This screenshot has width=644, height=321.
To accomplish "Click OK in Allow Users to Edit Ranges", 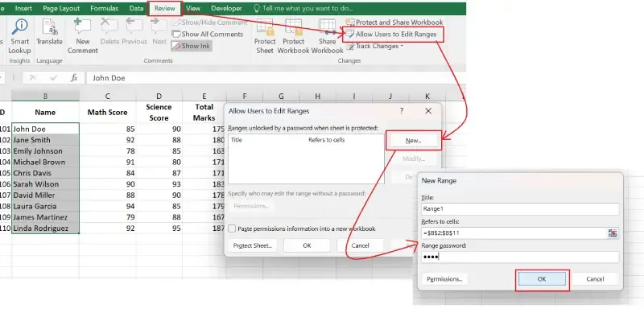I will 307,245.
